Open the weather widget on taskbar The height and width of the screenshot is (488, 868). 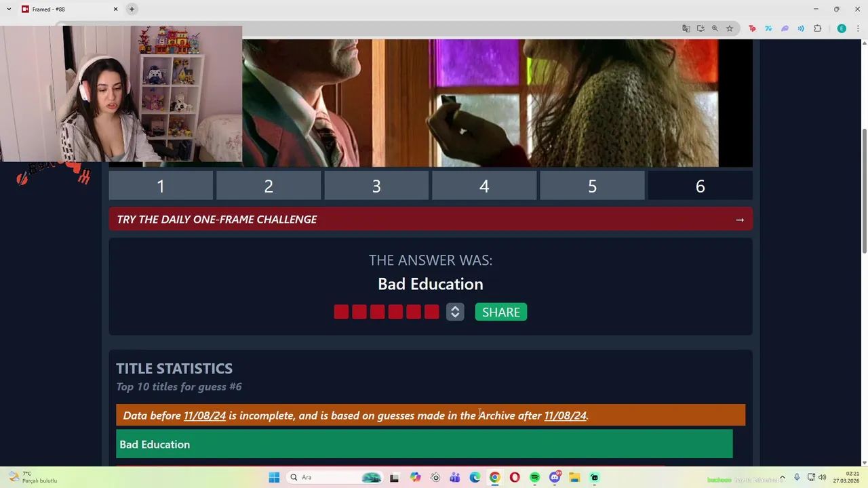click(x=34, y=477)
